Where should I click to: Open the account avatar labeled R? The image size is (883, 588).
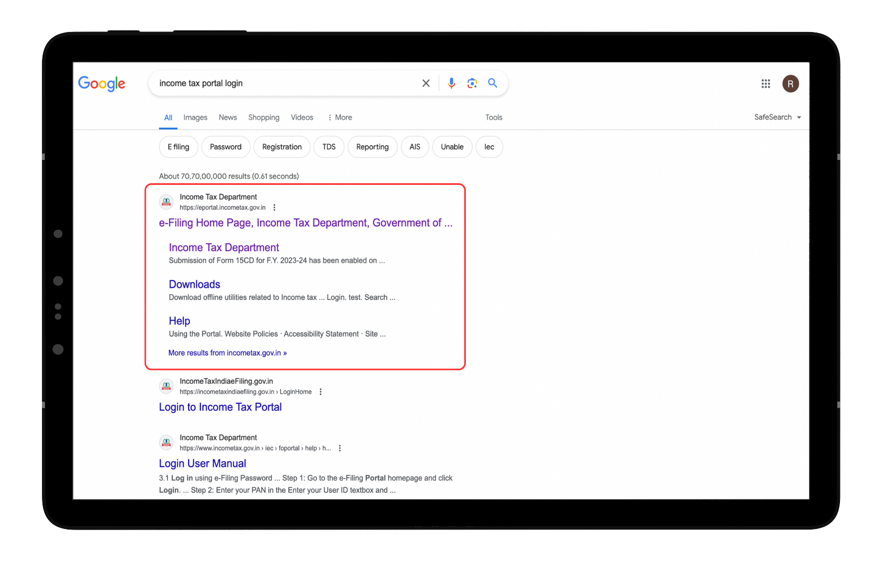(790, 84)
